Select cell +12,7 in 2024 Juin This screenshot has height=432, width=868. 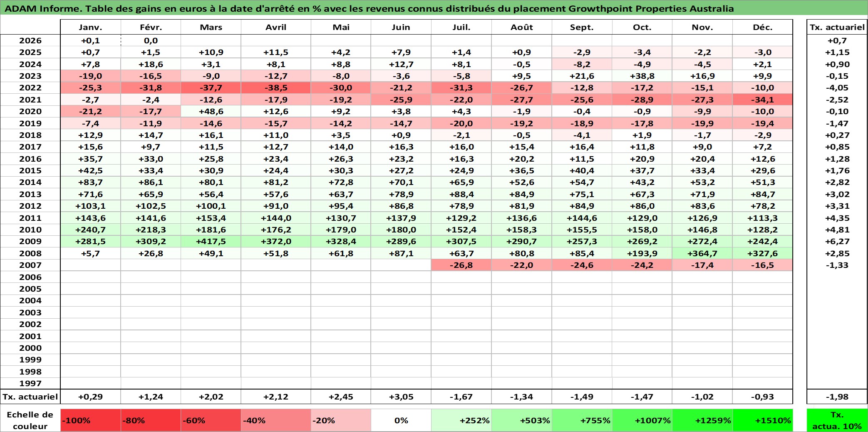[401, 64]
